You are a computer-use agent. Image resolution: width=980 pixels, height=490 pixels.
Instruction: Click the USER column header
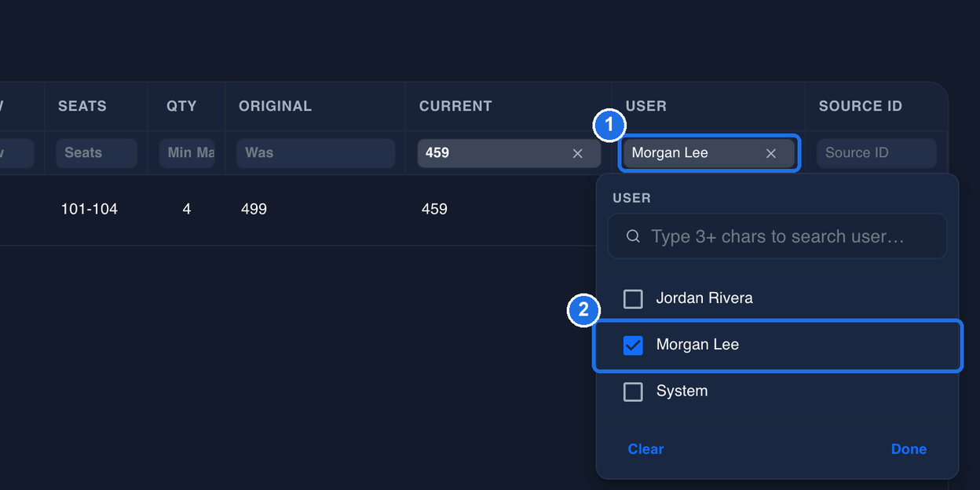[646, 106]
